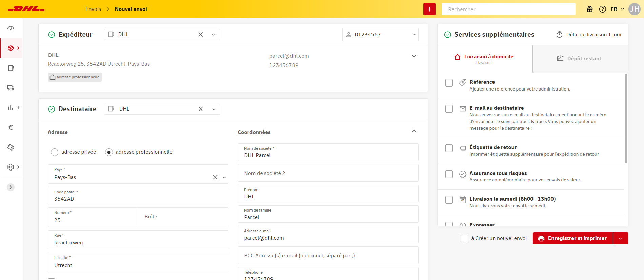
Task: Expand the sidebar with round arrow button
Action: pos(11,187)
